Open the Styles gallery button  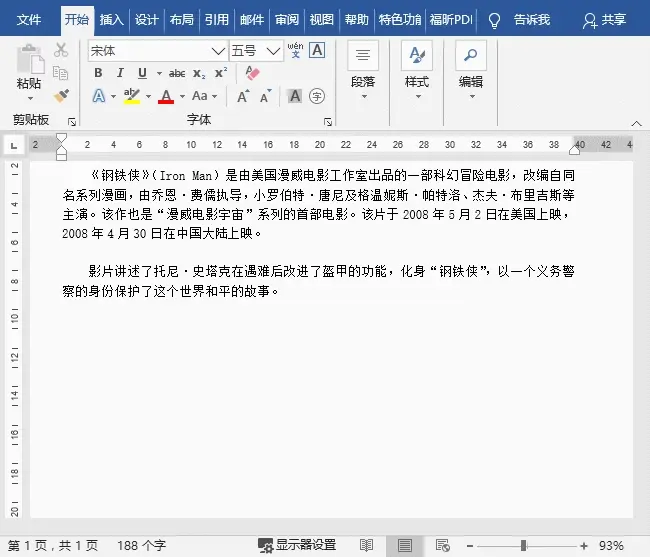(417, 70)
